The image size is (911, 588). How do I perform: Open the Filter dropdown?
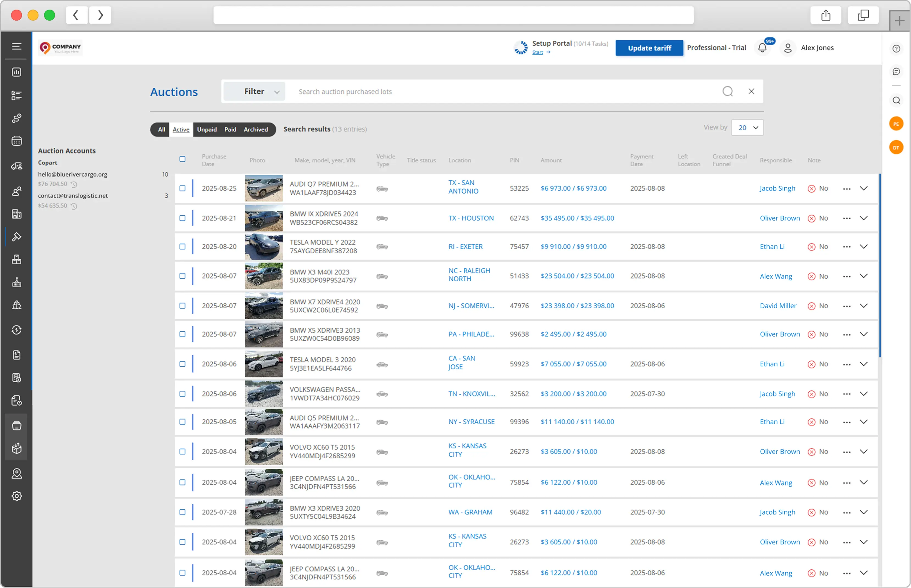[254, 91]
